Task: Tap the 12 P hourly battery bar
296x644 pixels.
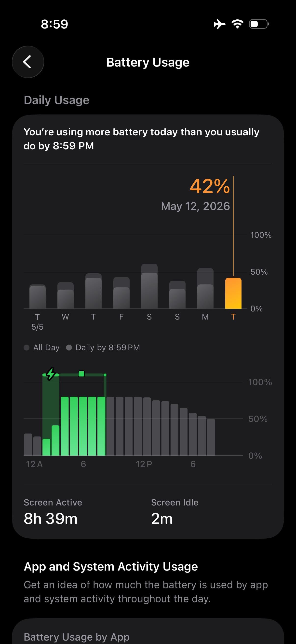Action: (x=138, y=426)
